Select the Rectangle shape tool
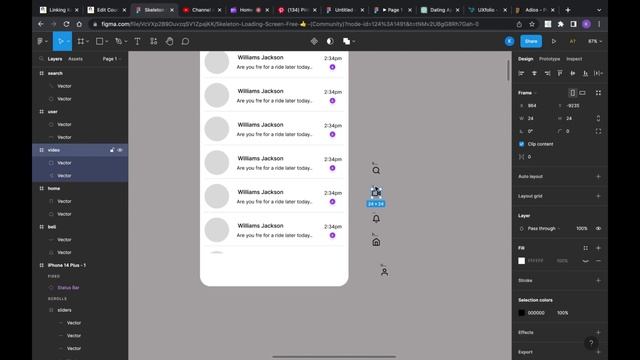The height and width of the screenshot is (360, 640). coord(100,41)
